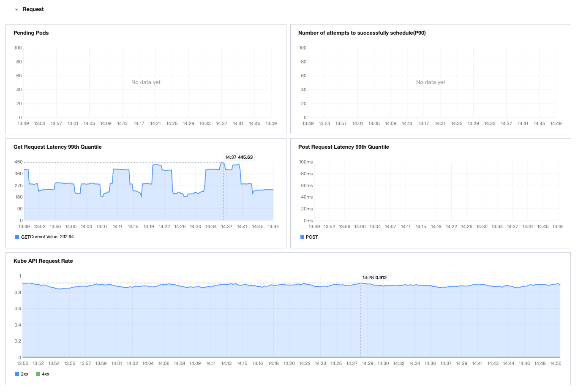Click the 0.6 y-axis label in Kube API chart
Screen dimensions: 578x392
click(18, 308)
